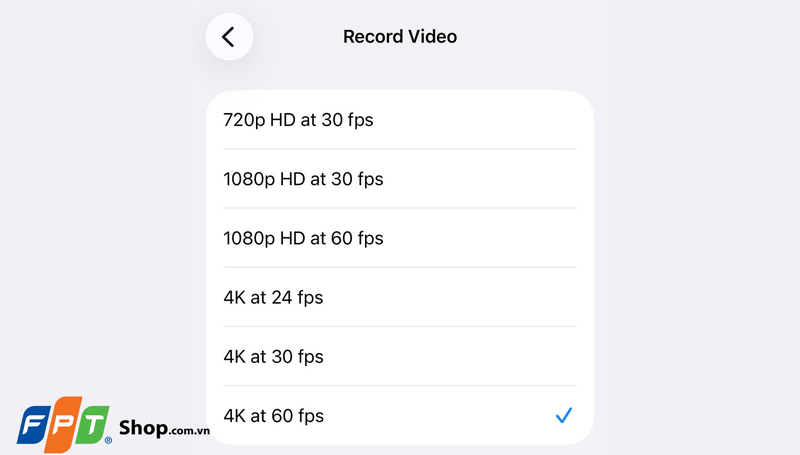This screenshot has width=800, height=455.
Task: Open the Shop.com.vn link text
Action: pyautogui.click(x=164, y=428)
